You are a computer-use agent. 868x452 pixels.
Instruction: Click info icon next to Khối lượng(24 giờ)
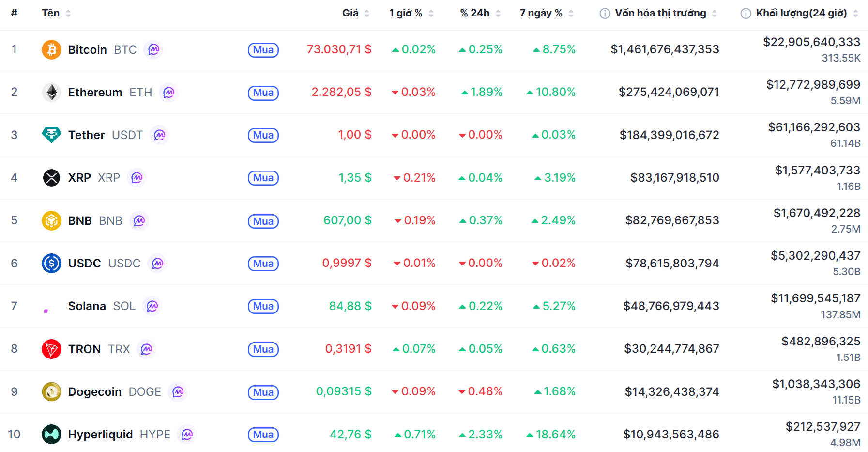point(746,14)
